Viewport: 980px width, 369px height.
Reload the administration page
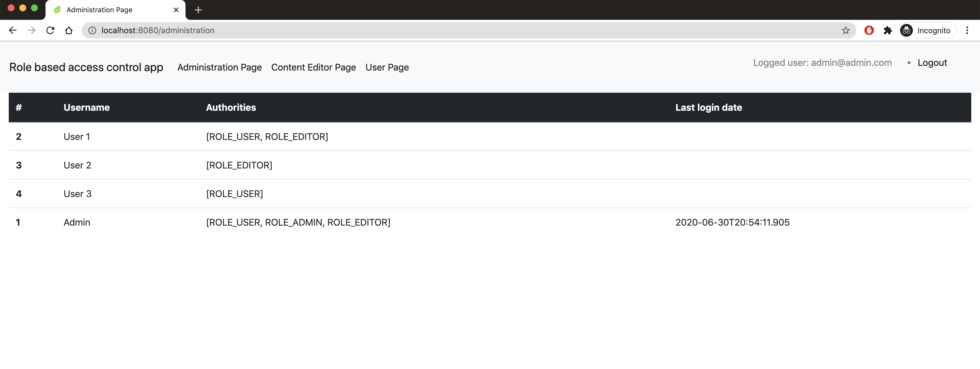pos(50,30)
